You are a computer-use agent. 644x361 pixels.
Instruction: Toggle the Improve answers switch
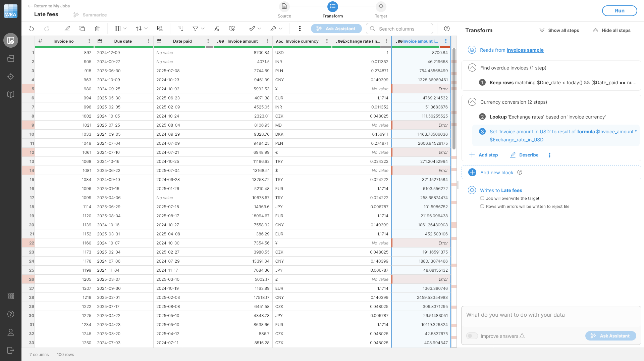pos(472,336)
